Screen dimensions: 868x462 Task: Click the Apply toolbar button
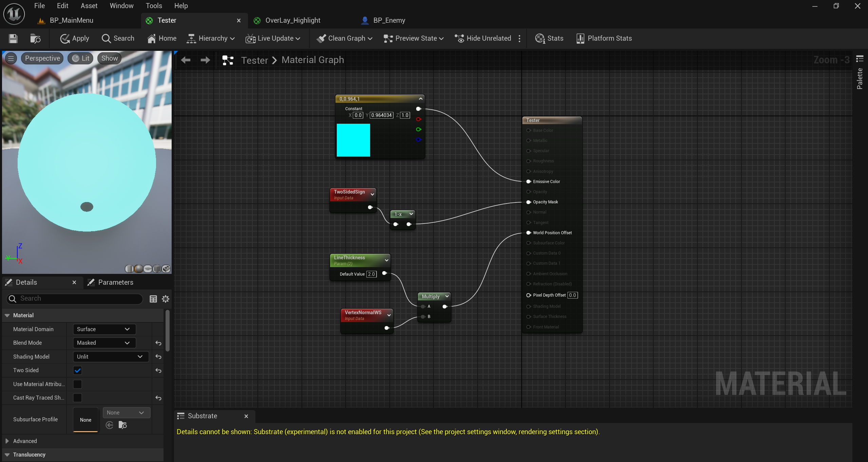pyautogui.click(x=75, y=38)
